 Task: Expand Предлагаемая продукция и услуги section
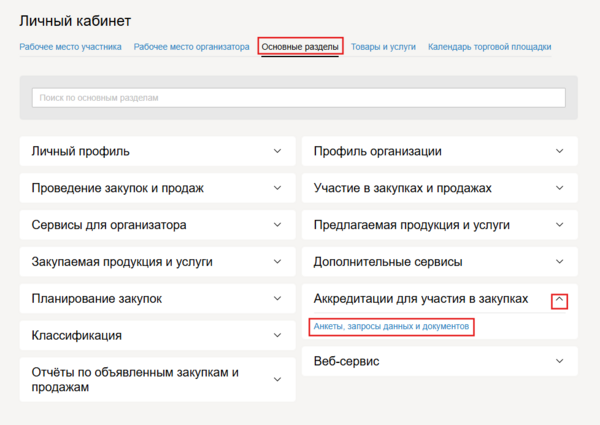[559, 225]
